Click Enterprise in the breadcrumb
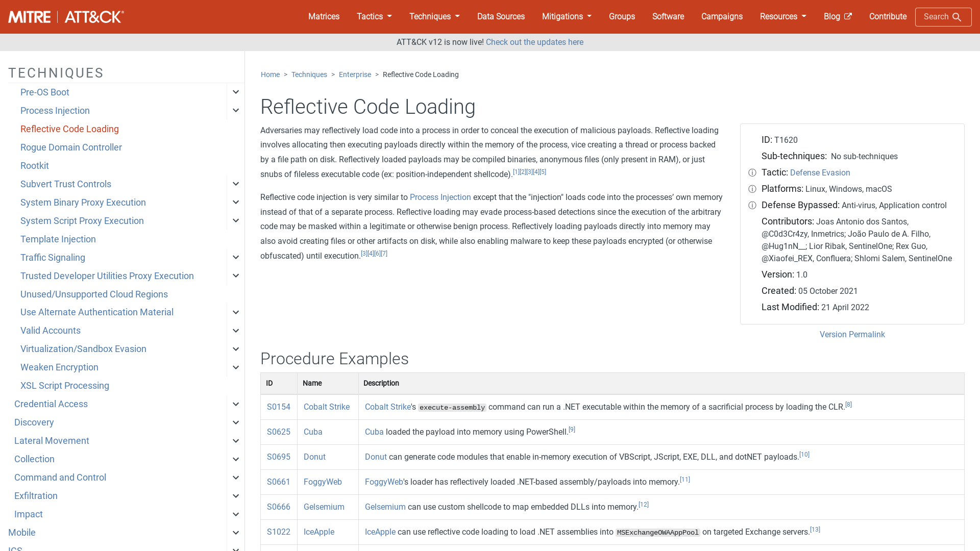Image resolution: width=980 pixels, height=551 pixels. point(355,74)
